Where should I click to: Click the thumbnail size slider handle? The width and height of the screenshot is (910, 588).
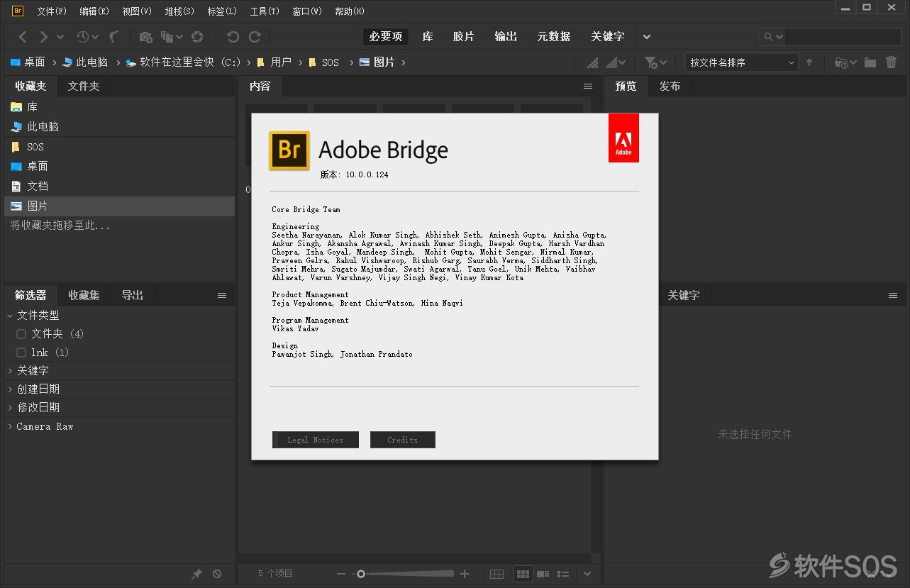coord(360,574)
